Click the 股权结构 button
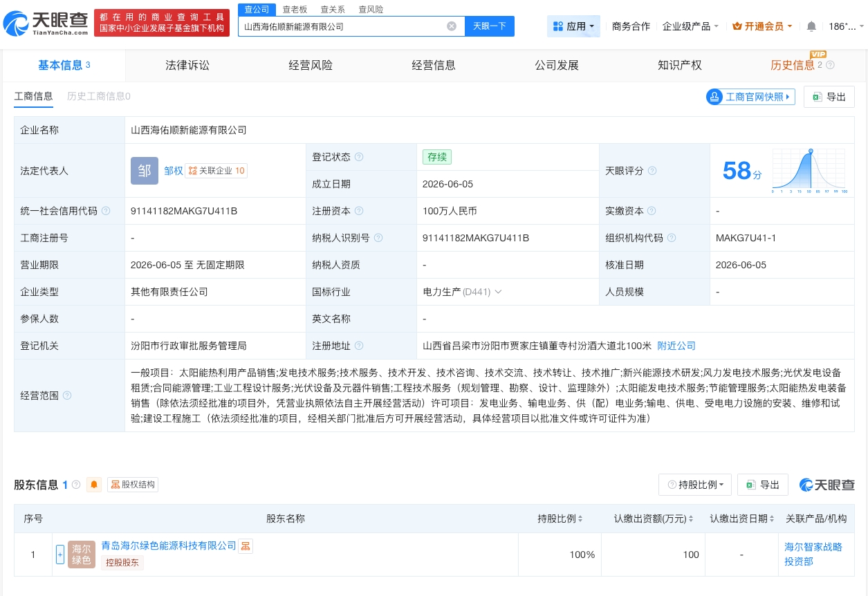868x596 pixels. pos(133,485)
